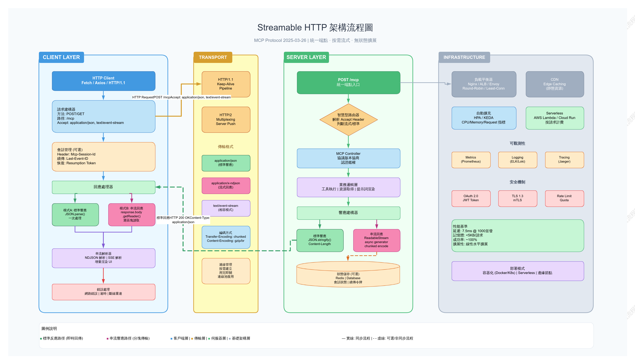Click the 標準回應HTTP 200 OKContent-Type edge label

(x=183, y=220)
